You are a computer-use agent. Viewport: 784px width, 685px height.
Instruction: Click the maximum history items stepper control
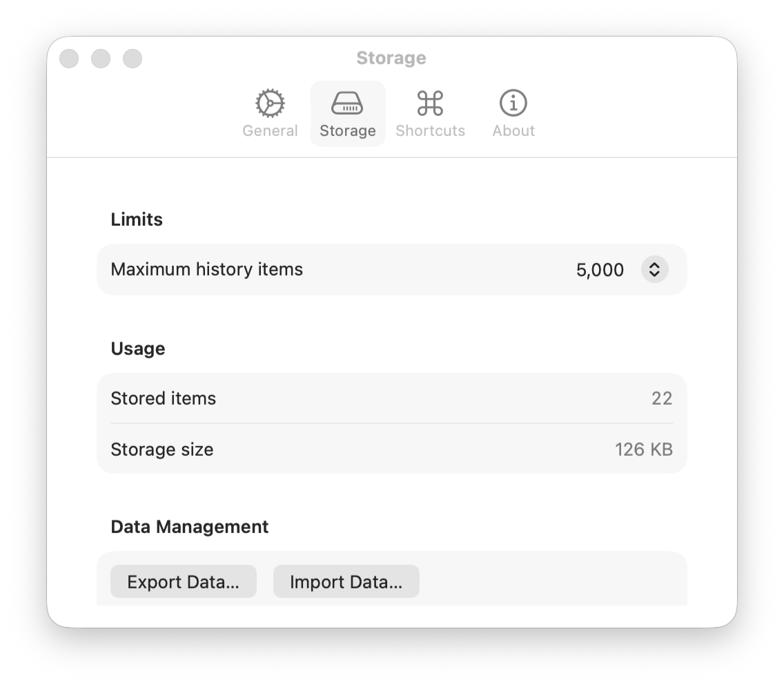coord(654,269)
